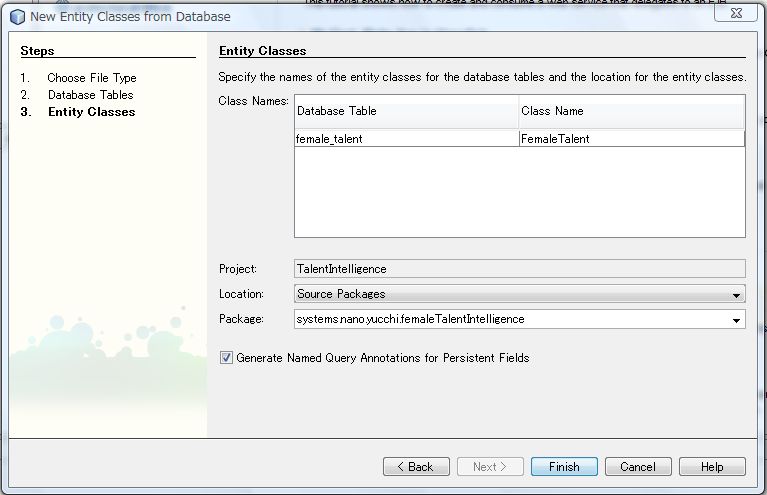Viewport: 767px width, 495px height.
Task: Edit the FemaleTalent class name cell
Action: coord(631,139)
